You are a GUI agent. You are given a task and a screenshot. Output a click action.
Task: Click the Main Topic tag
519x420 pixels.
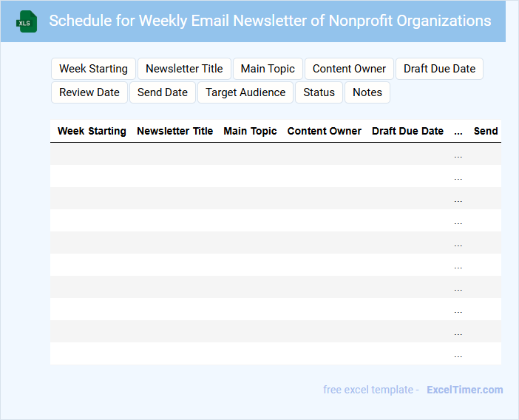tap(268, 69)
